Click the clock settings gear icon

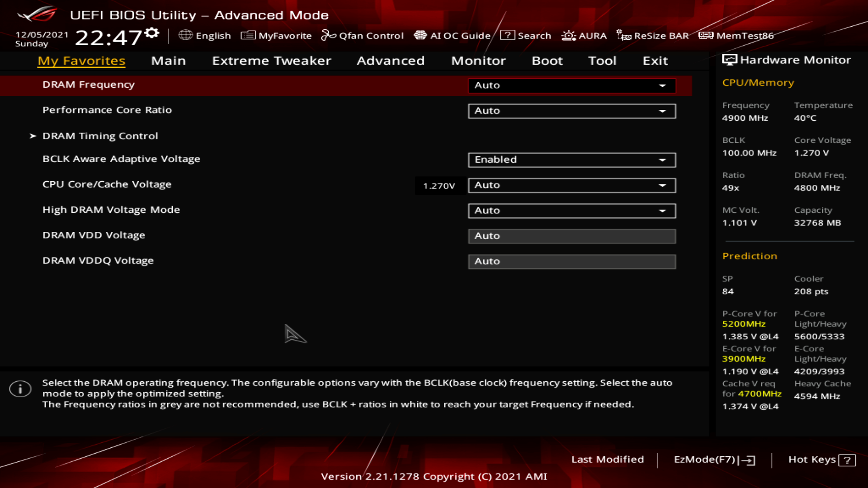(152, 33)
